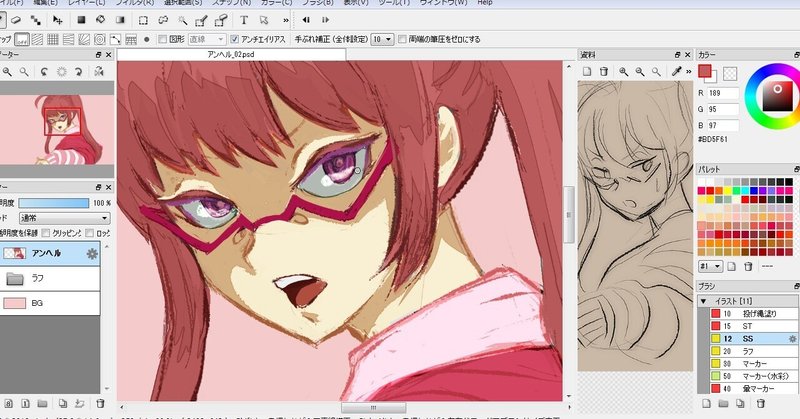Enable crisscross grid snap

[x=53, y=39]
